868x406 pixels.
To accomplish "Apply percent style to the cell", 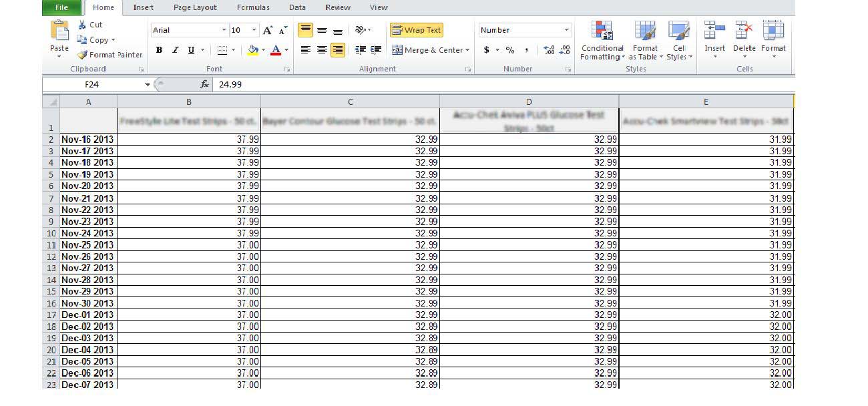I will (x=510, y=50).
